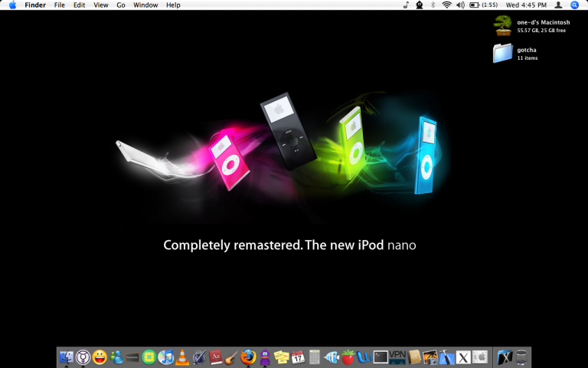Click the music note menu bar icon
This screenshot has width=588, height=368.
pyautogui.click(x=406, y=5)
